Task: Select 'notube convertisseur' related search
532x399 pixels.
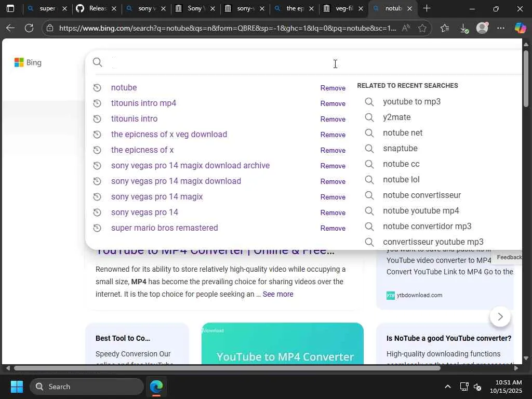Action: 422,195
